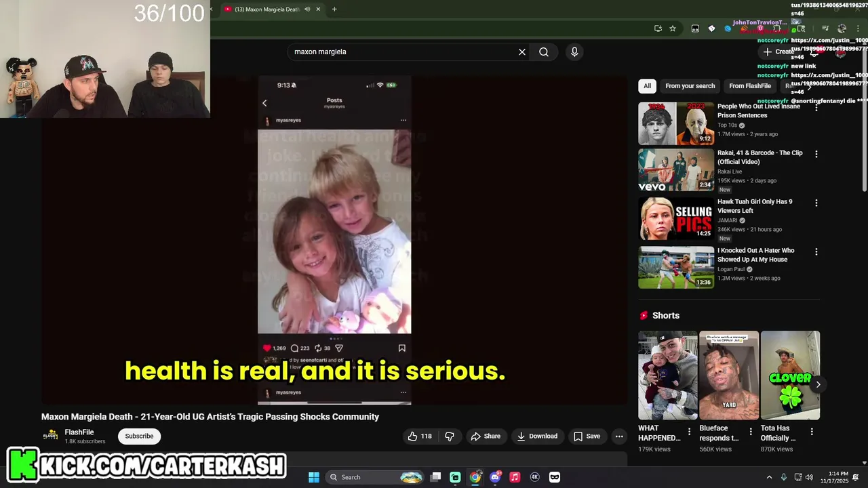Click the install app icon in address bar
Viewport: 868px width, 488px height.
658,28
